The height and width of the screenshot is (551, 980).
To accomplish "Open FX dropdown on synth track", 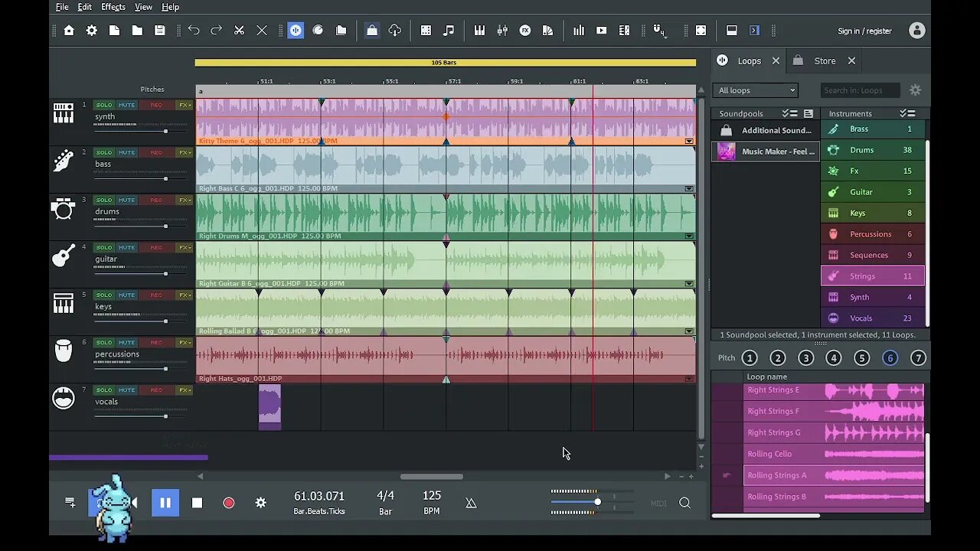I will (x=185, y=105).
